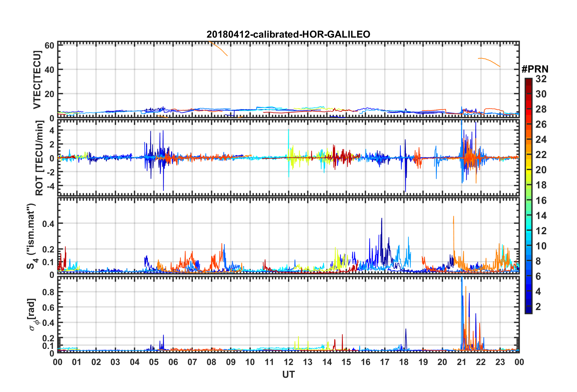Click the S4 ("ism.mat") axis label

pyautogui.click(x=32, y=236)
